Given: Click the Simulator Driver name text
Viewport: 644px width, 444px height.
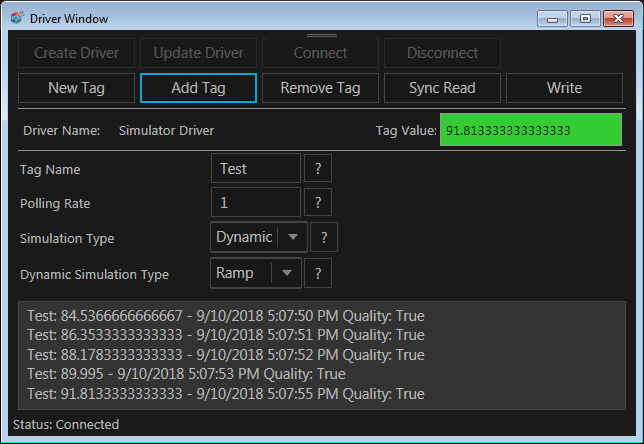Looking at the screenshot, I should 166,131.
